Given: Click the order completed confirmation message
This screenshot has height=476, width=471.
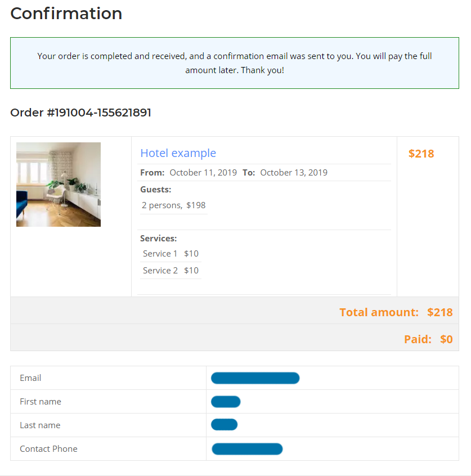Looking at the screenshot, I should 235,63.
